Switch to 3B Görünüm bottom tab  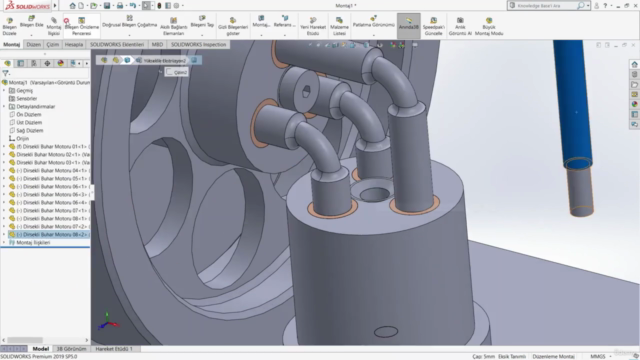pyautogui.click(x=71, y=349)
